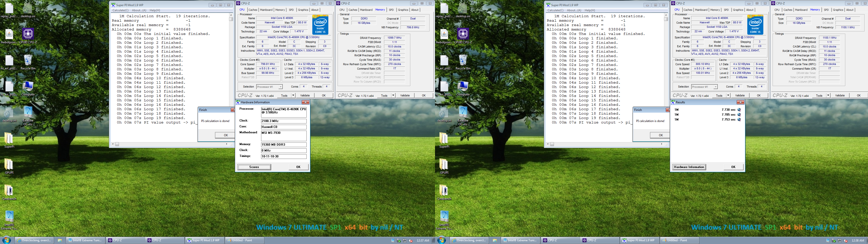Select Computer icon on the 12:37 AM desktop

click(x=28, y=88)
